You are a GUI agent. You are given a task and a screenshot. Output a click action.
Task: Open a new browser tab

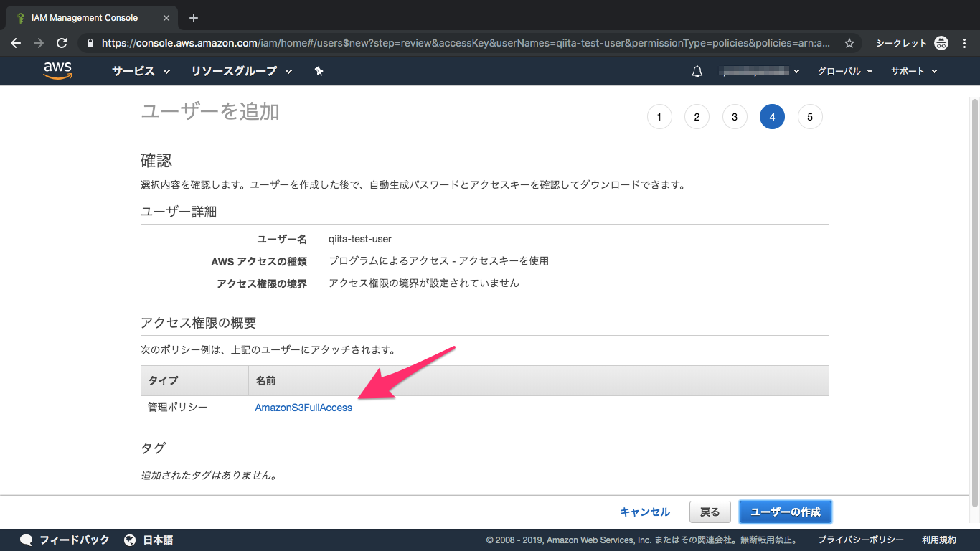coord(194,18)
